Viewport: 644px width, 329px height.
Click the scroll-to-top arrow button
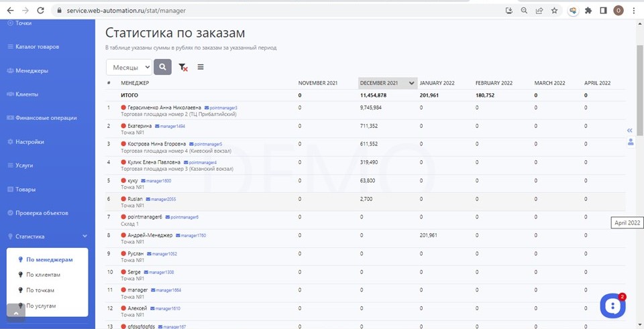click(x=16, y=312)
